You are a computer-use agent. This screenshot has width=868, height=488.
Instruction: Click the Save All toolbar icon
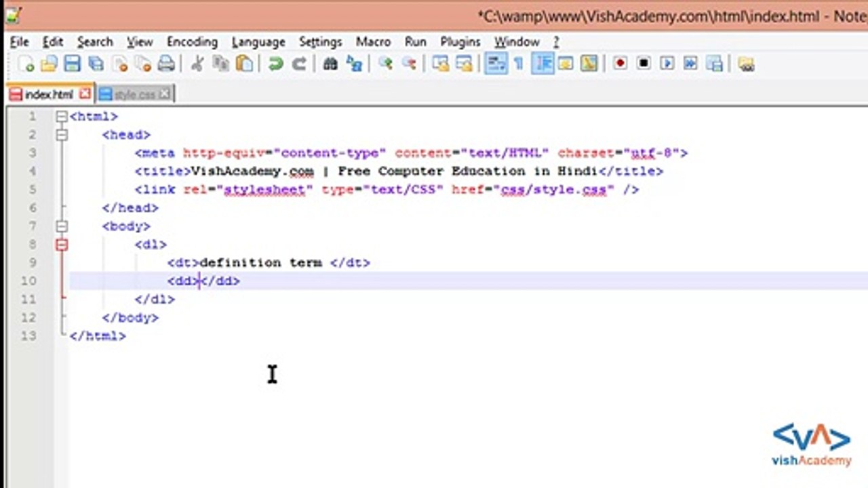pos(96,64)
